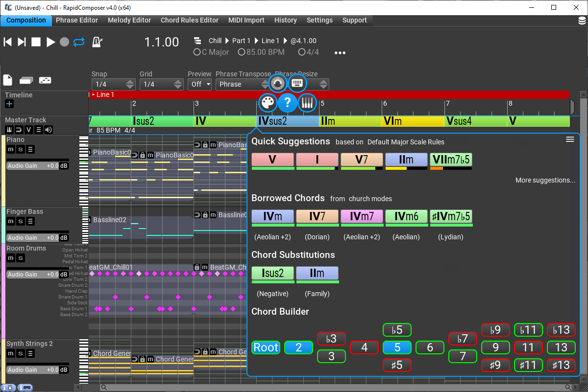Click the chord wheel icon above the timeline

tap(277, 83)
